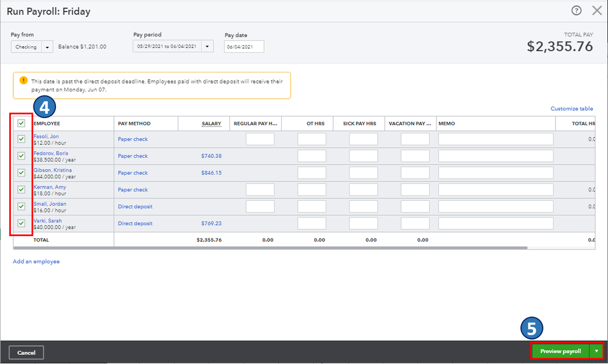Uncheck the Kerman, Amy checkbox
Screen dimensions: 608x364
(21, 189)
